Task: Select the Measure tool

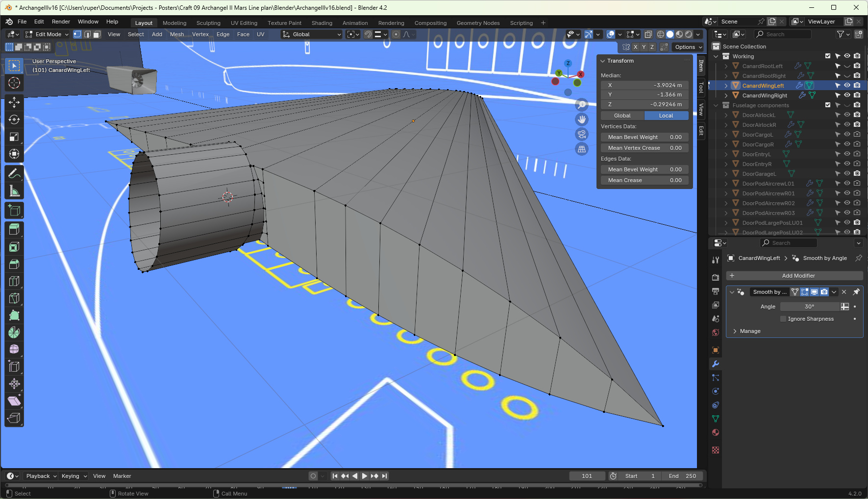Action: (14, 191)
